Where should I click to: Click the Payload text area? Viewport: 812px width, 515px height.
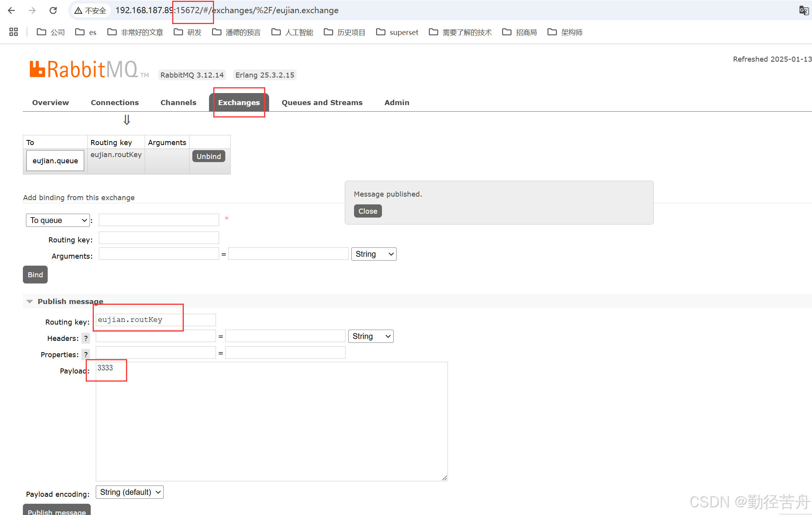point(271,421)
